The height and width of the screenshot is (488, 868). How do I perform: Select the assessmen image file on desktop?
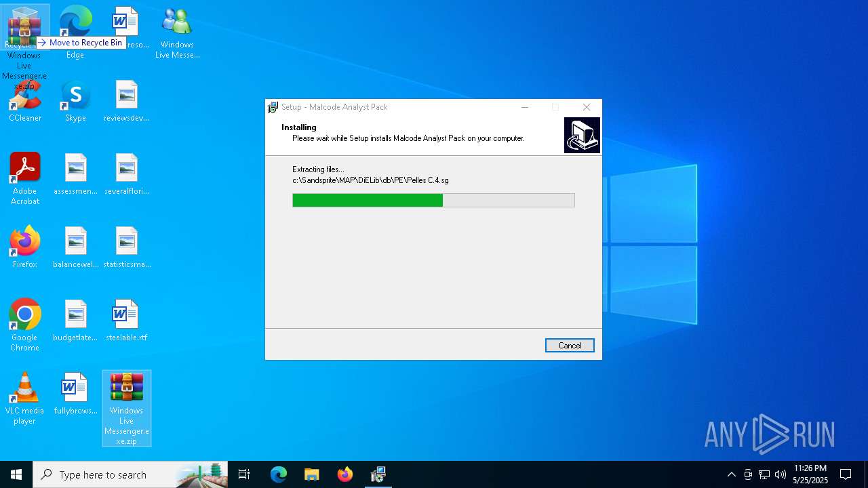pyautogui.click(x=75, y=175)
